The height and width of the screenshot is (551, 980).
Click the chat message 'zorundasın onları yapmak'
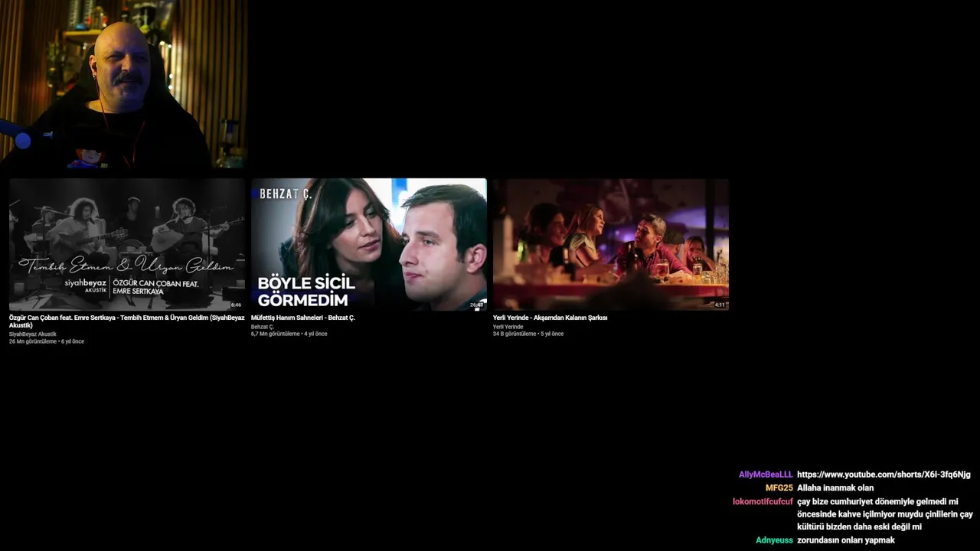point(846,540)
